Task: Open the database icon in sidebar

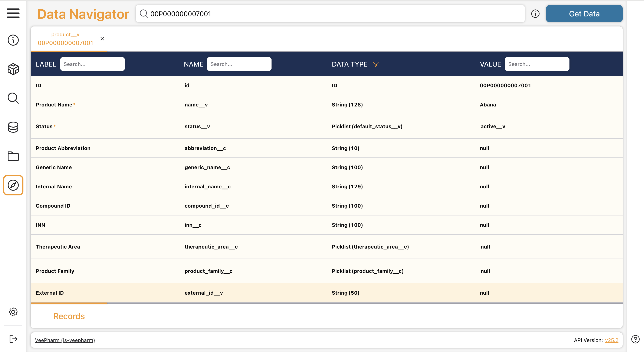Action: pyautogui.click(x=13, y=127)
